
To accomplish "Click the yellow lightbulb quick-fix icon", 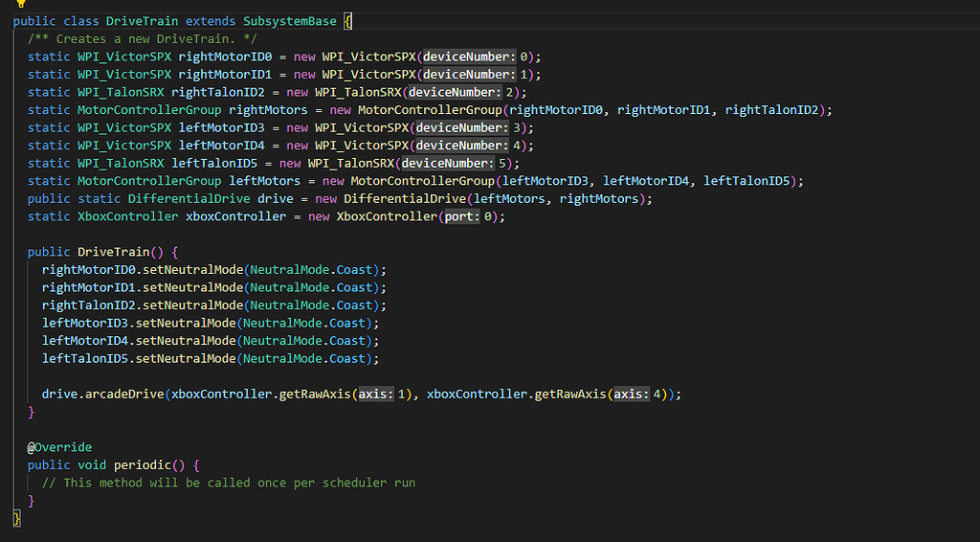I will (18, 3).
